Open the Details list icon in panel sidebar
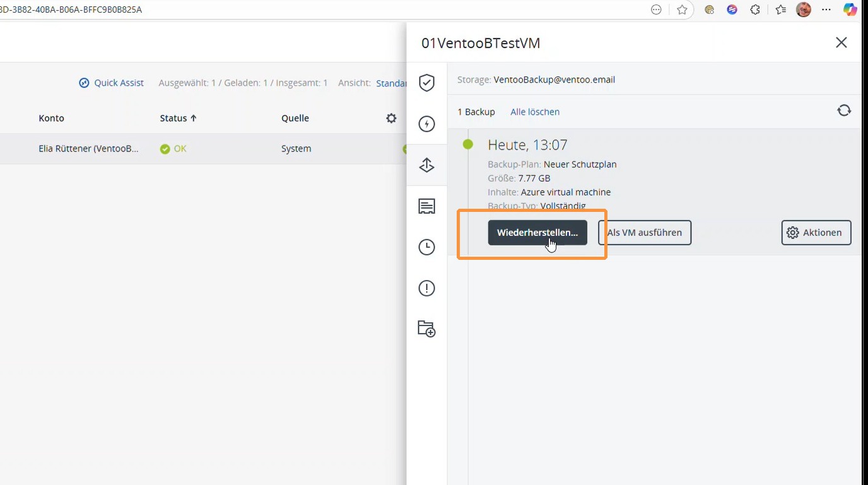Screen dimensions: 868x485 pos(427,206)
